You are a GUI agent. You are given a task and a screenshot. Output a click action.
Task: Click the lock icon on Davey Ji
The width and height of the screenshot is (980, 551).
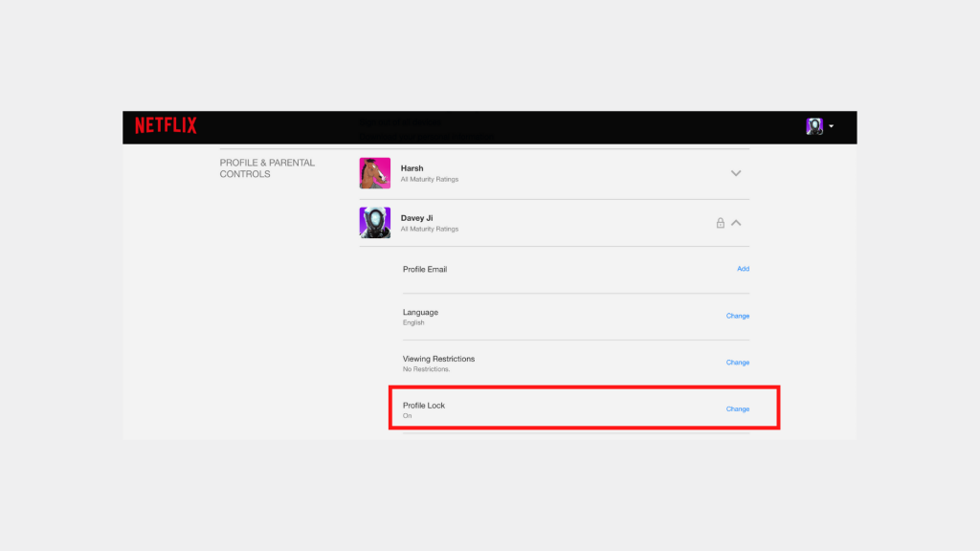(x=721, y=223)
